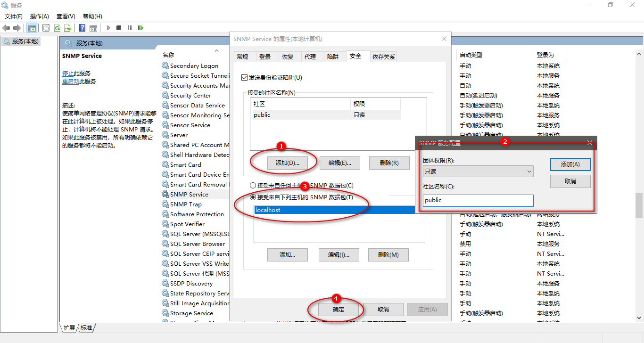Toggle the show/hide console tree icon

(x=31, y=27)
